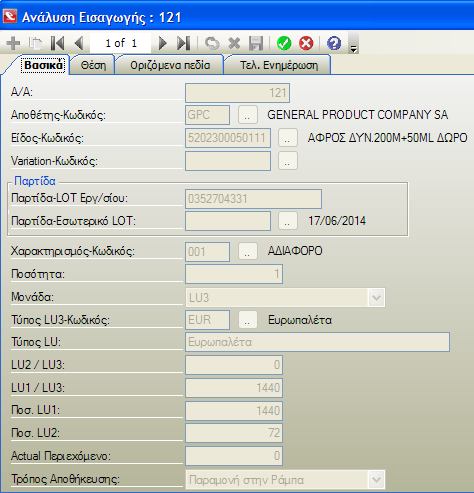Click the empty Variation-Κωδικός field

point(228,161)
